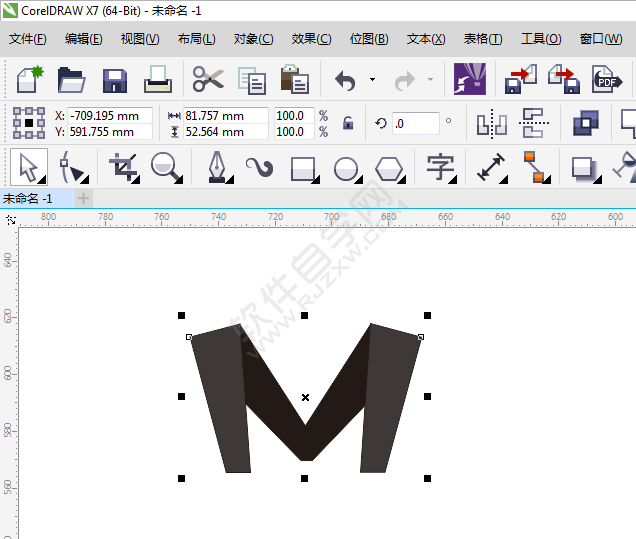The height and width of the screenshot is (539, 636).
Task: Toggle mirror horizontally button
Action: [491, 123]
